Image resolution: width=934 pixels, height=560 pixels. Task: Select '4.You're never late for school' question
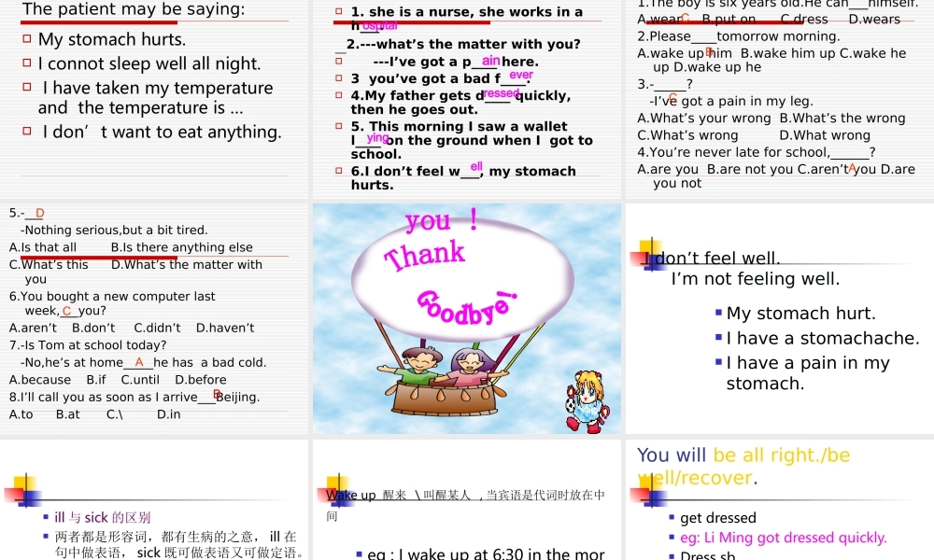coord(757,152)
